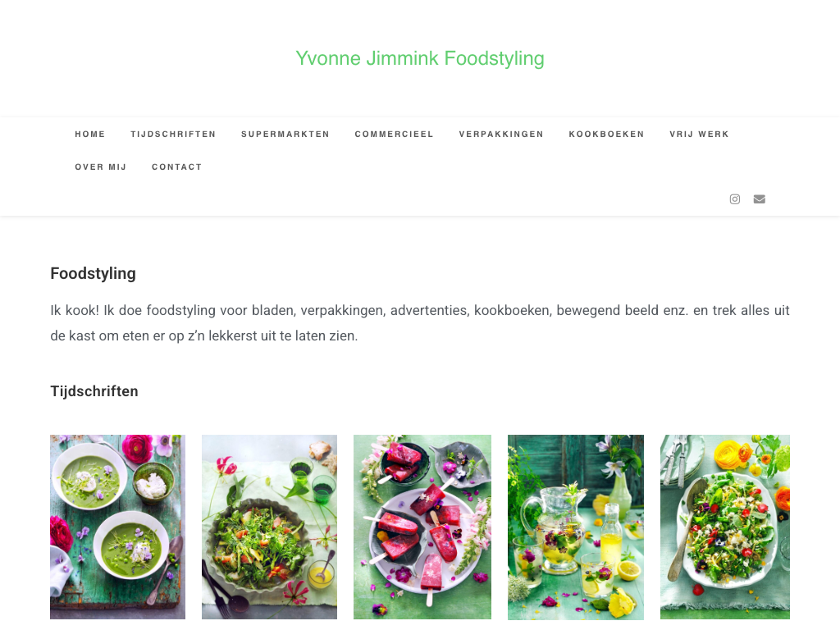Open the green pea soup bowls photo
This screenshot has width=840, height=630.
117,527
